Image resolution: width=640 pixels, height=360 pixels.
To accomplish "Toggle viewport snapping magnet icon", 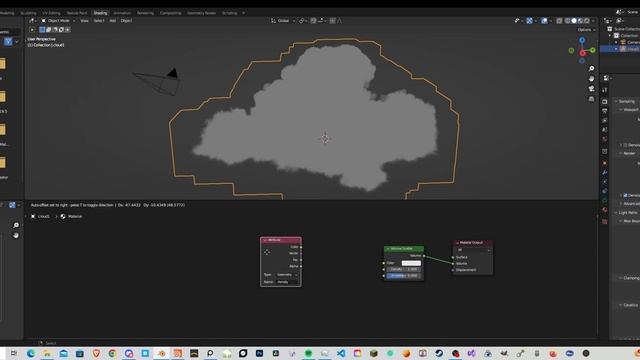I will [313, 20].
